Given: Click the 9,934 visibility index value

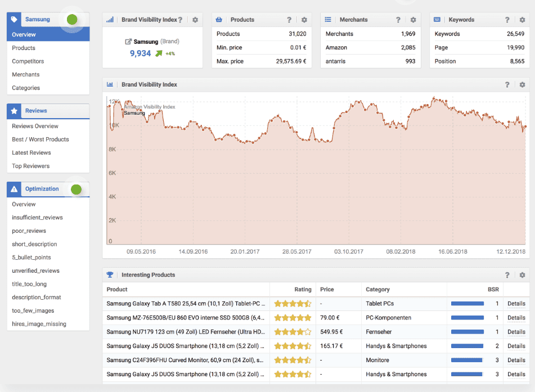Looking at the screenshot, I should (140, 53).
